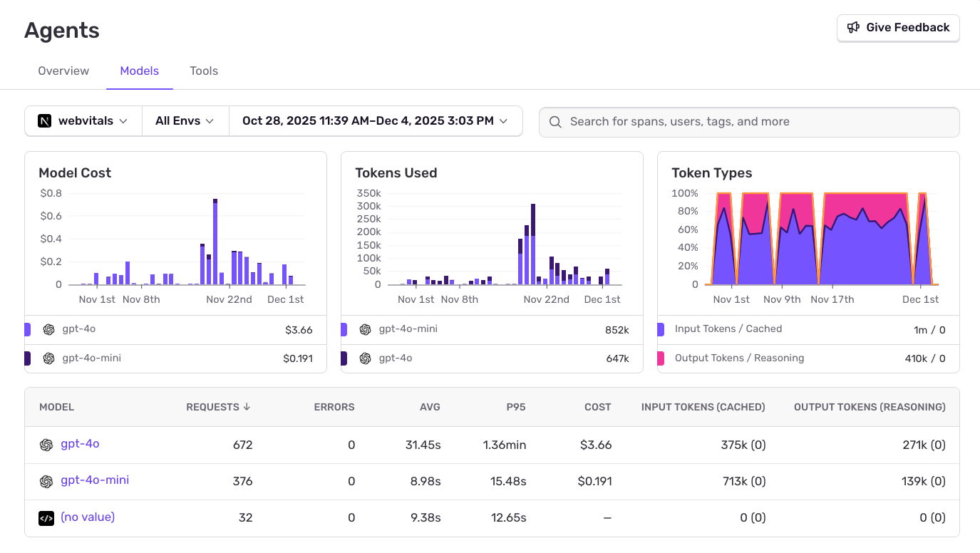Click the OpenAI icon in the gpt-4o-mini table row

point(46,480)
